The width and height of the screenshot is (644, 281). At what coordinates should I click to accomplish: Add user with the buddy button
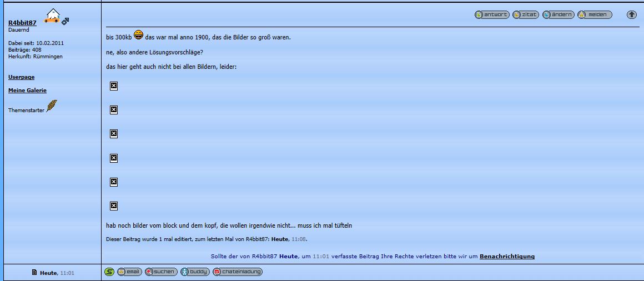(194, 272)
